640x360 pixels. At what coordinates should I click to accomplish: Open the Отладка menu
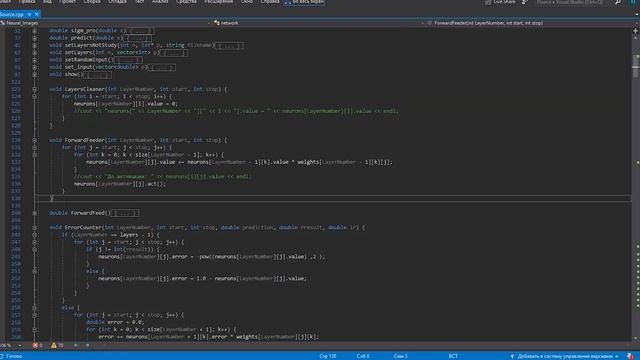click(x=118, y=2)
